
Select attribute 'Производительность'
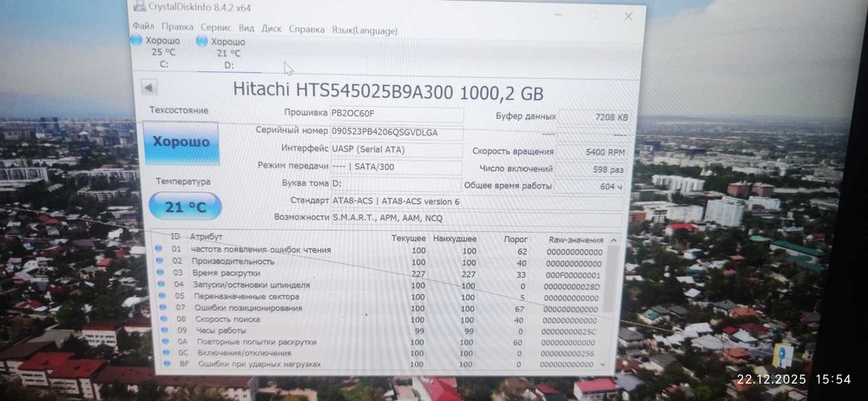point(233,261)
